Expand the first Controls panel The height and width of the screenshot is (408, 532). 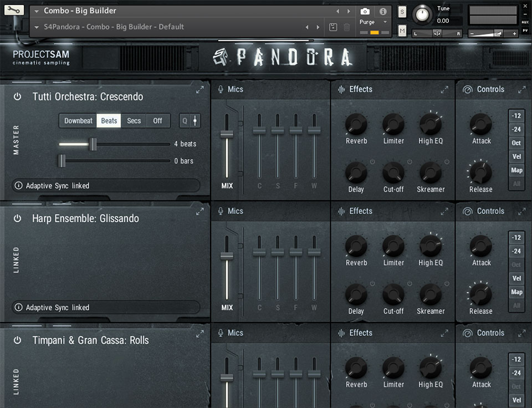click(x=522, y=90)
